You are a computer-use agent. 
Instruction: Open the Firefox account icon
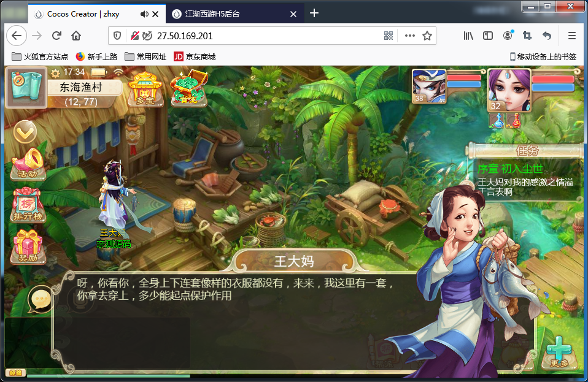tap(508, 35)
